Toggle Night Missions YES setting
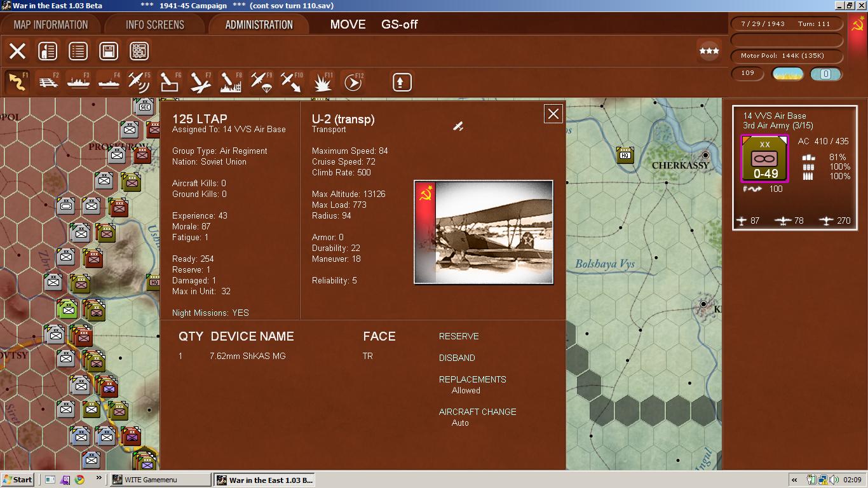The width and height of the screenshot is (868, 488). tap(210, 313)
